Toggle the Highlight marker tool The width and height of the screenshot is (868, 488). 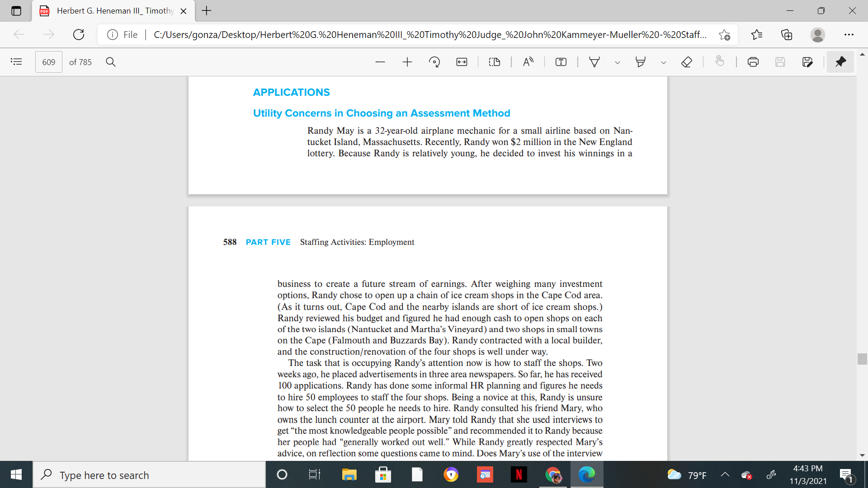[x=641, y=62]
